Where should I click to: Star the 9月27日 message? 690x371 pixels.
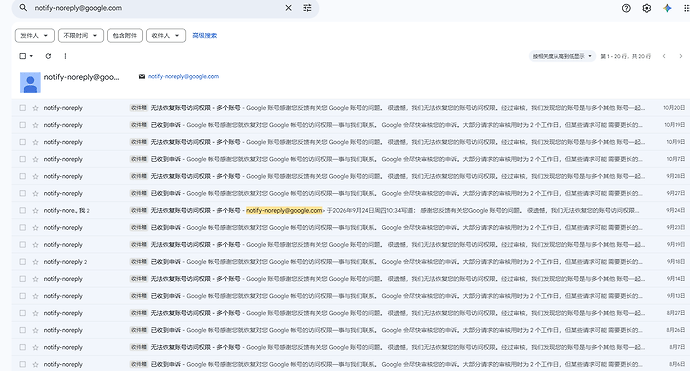[35, 193]
